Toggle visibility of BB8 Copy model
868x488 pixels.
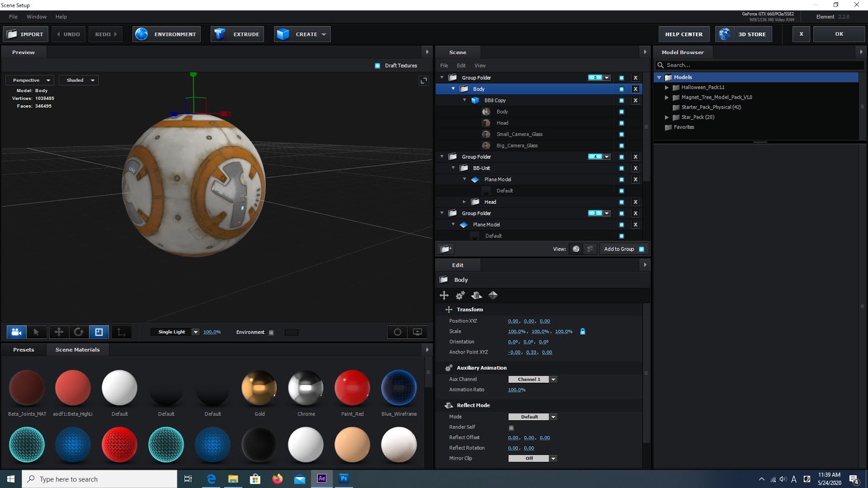(622, 100)
